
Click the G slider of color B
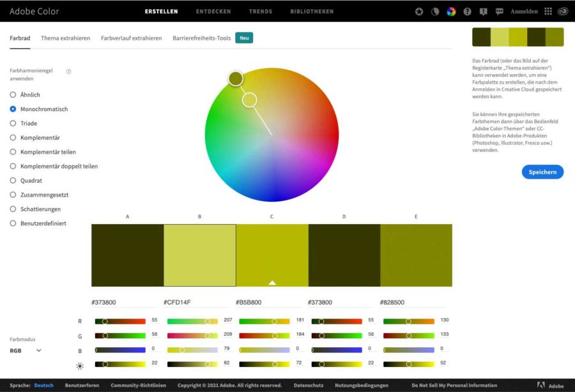(192, 336)
